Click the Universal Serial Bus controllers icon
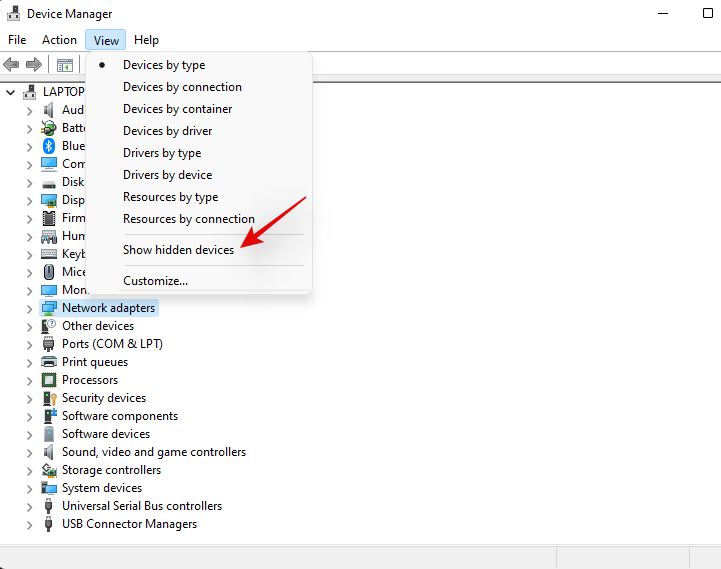Screen dimensions: 721x569 click(49, 506)
